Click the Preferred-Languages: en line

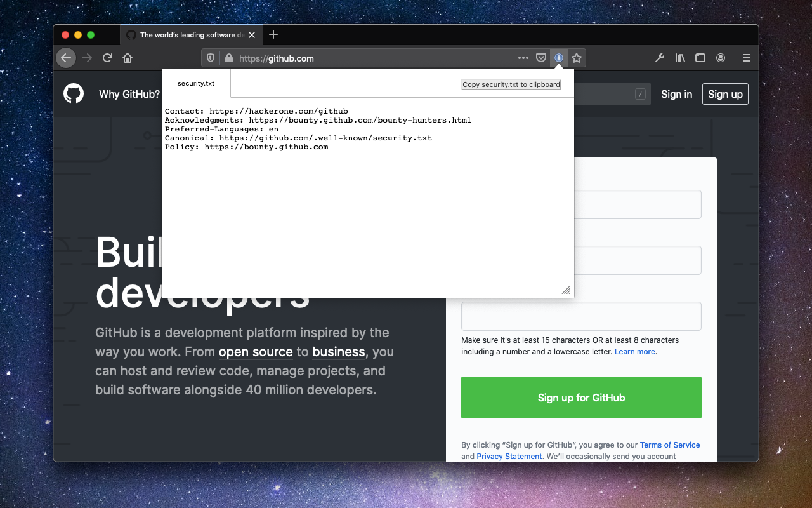click(x=221, y=129)
